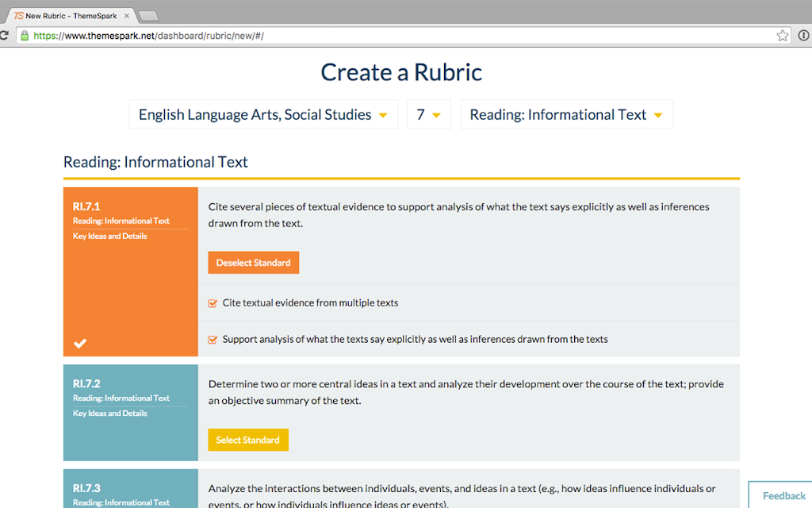The image size is (812, 508).
Task: Click Select Standard for RI.7.2
Action: 248,440
